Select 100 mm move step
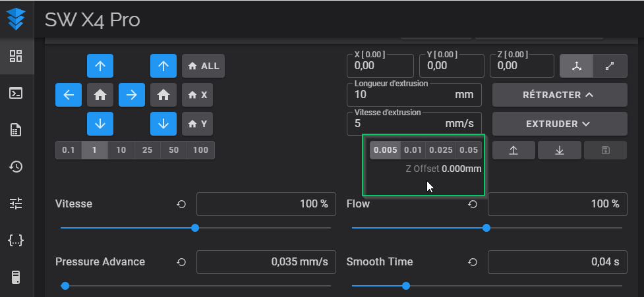 pyautogui.click(x=200, y=150)
